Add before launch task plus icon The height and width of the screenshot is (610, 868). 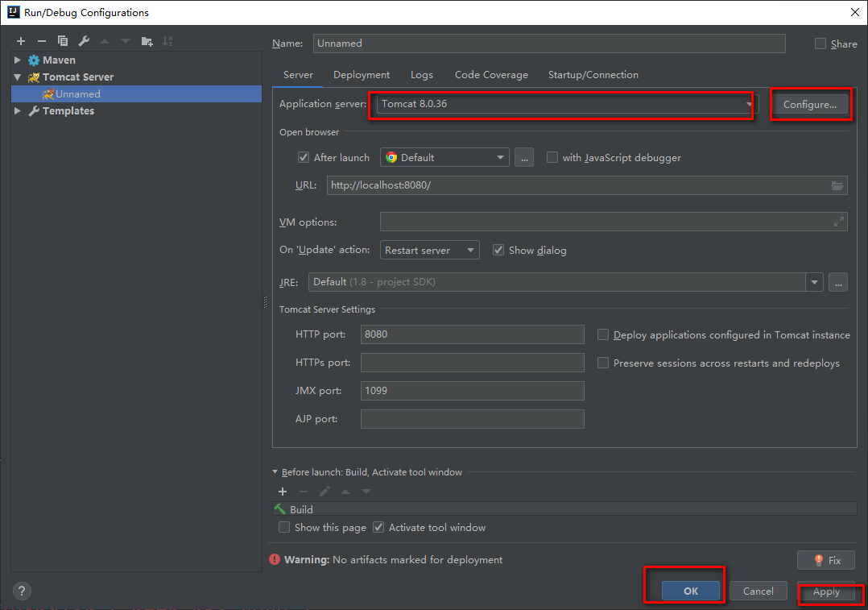(283, 492)
